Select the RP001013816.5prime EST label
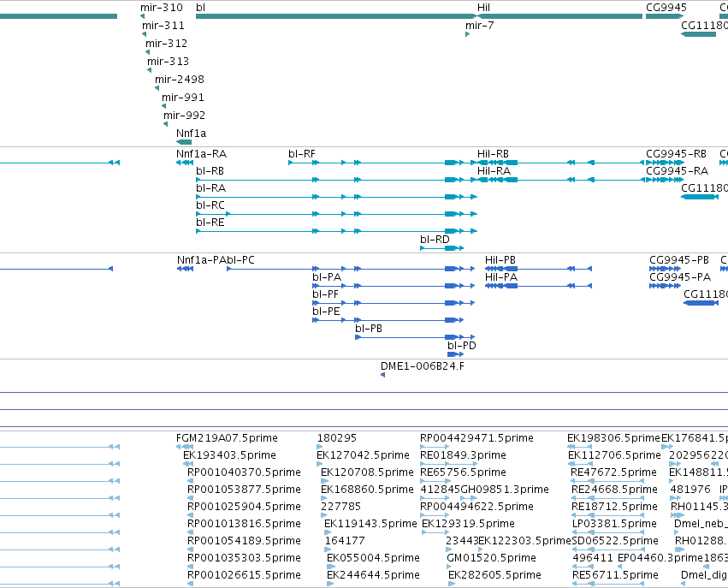This screenshot has width=728, height=588. click(x=244, y=524)
